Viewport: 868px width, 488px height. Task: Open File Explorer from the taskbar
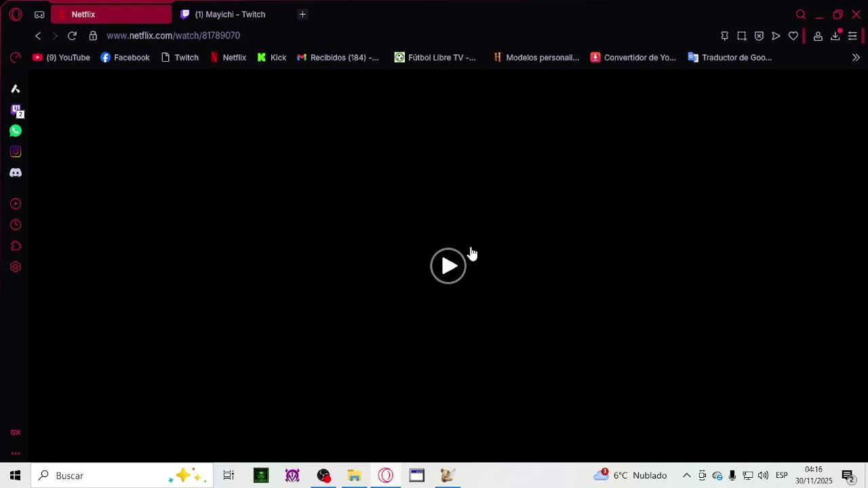[354, 476]
